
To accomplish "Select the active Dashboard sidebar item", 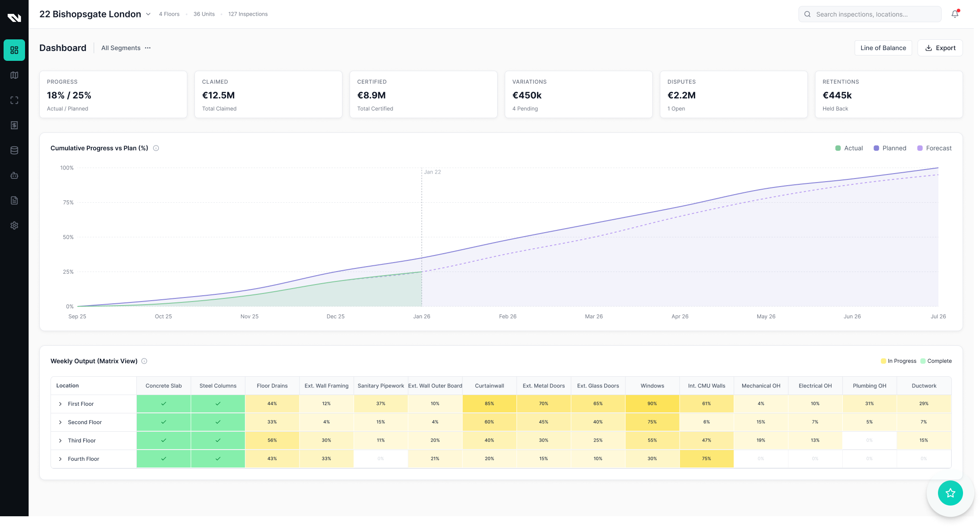I will tap(14, 50).
